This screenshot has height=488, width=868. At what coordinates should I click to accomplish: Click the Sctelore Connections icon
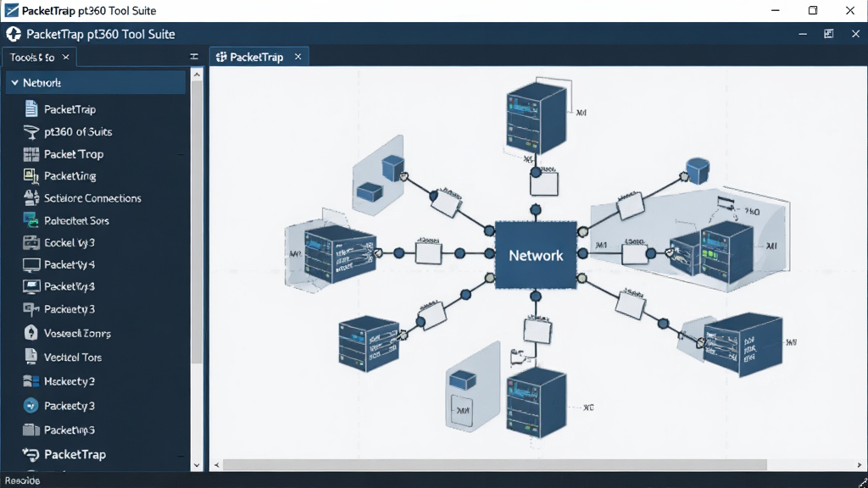[31, 197]
